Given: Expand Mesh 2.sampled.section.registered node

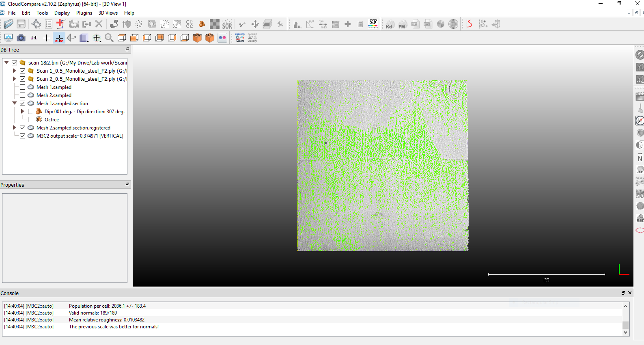Looking at the screenshot, I should tap(15, 127).
